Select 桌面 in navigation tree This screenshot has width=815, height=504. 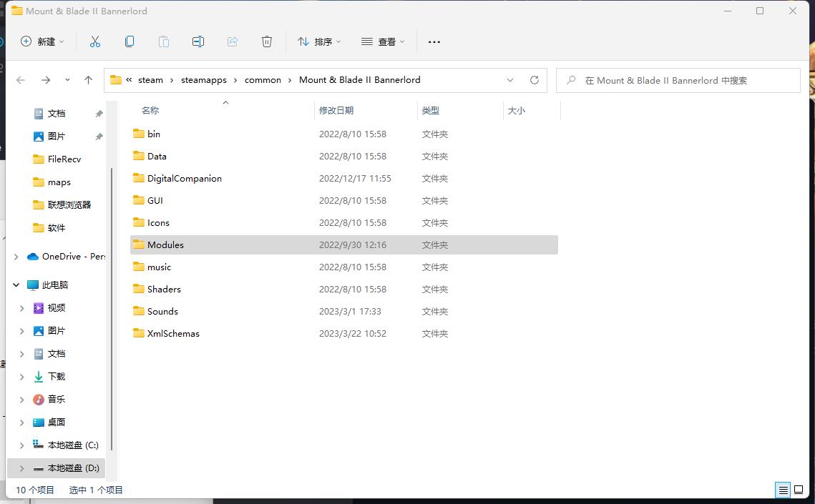(49, 423)
